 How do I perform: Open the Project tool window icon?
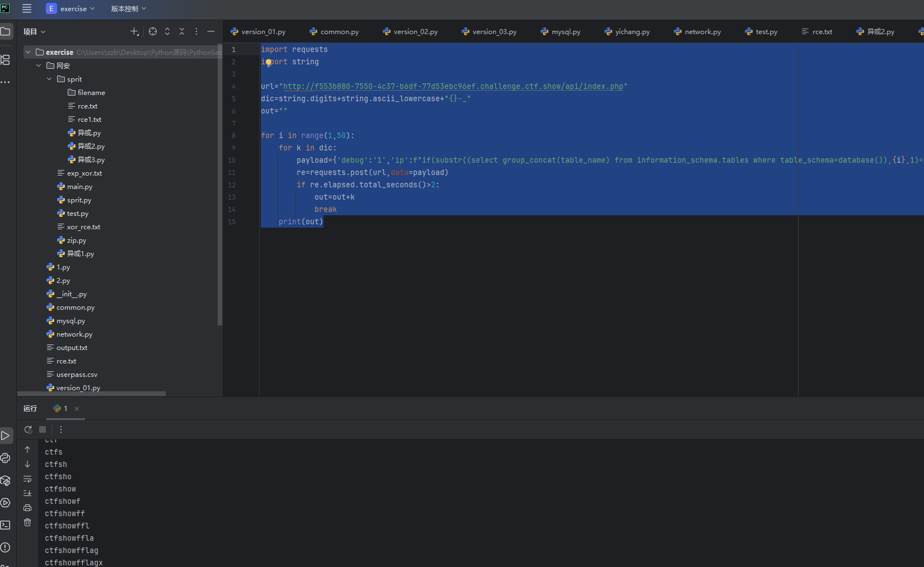pyautogui.click(x=5, y=31)
